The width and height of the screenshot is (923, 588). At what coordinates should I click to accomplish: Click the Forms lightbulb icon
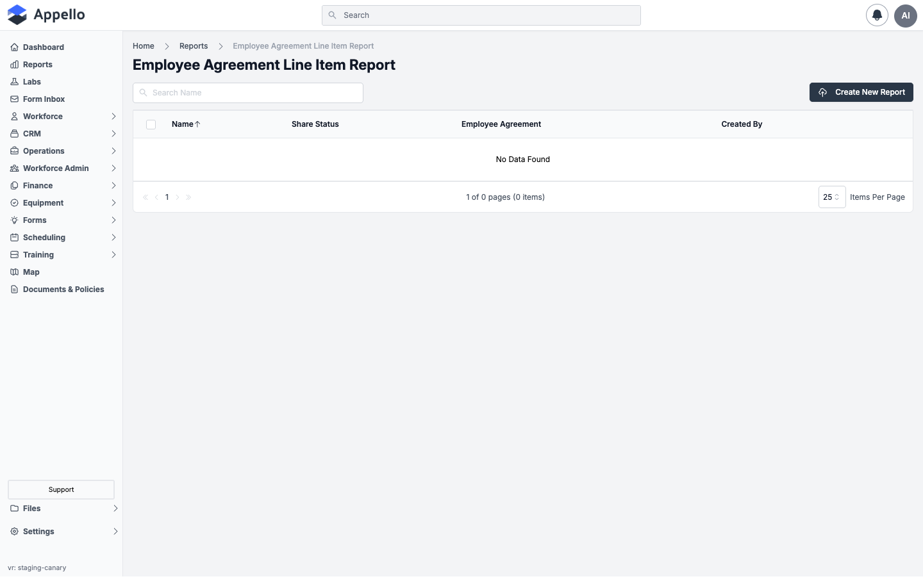[14, 220]
